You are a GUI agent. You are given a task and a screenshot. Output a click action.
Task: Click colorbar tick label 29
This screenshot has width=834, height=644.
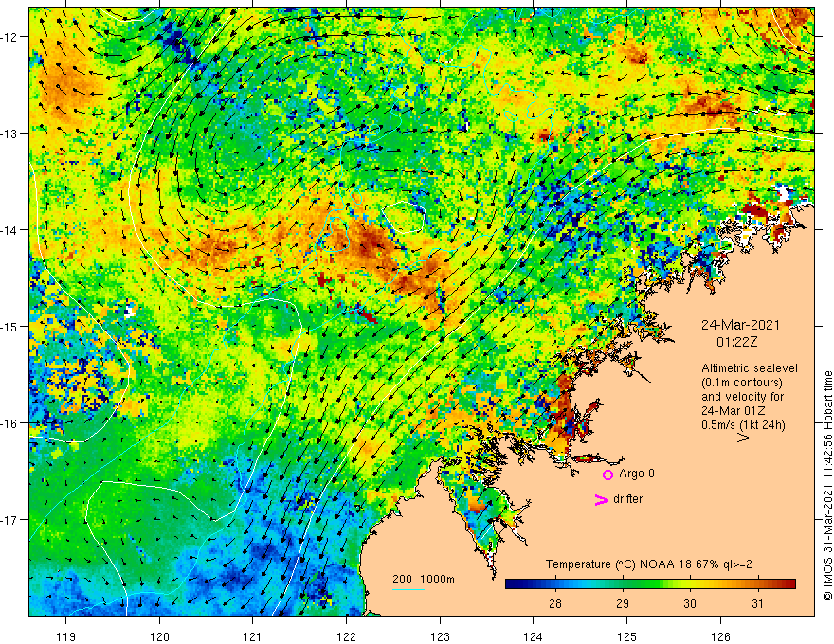tap(623, 603)
